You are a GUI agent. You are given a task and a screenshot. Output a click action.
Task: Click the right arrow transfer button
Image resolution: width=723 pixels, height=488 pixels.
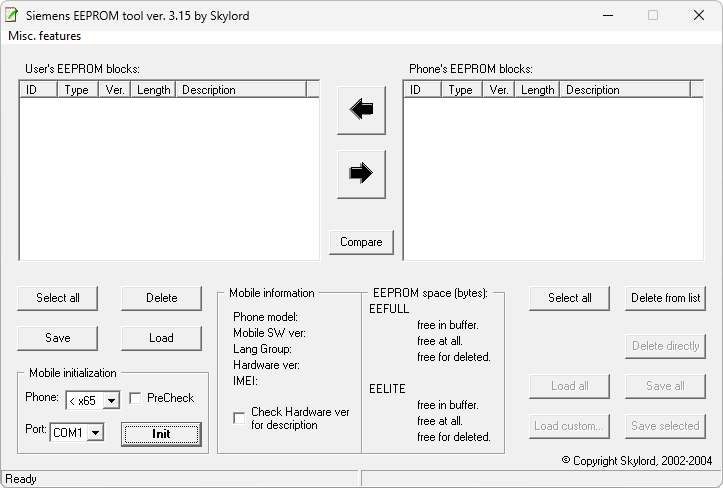pyautogui.click(x=362, y=174)
